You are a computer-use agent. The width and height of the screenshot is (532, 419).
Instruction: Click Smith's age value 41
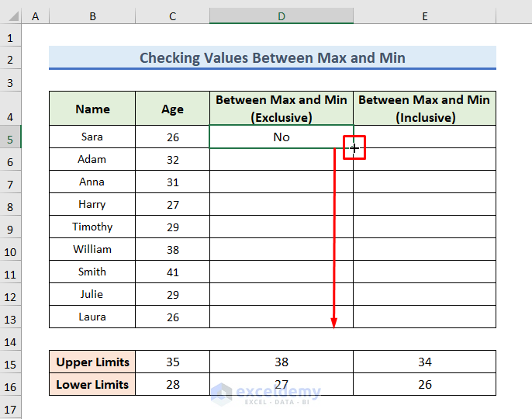[172, 272]
